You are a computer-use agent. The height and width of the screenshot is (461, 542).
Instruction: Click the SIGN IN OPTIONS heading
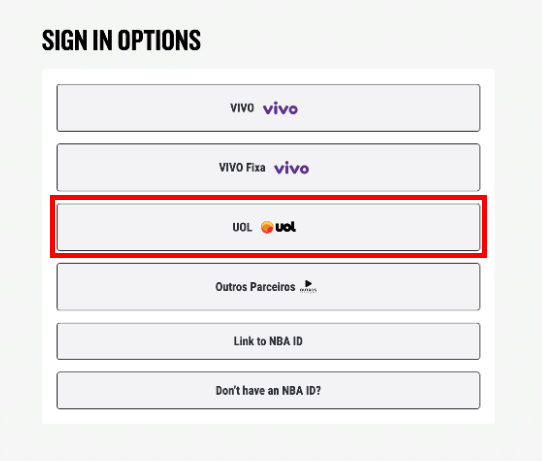[x=121, y=40]
